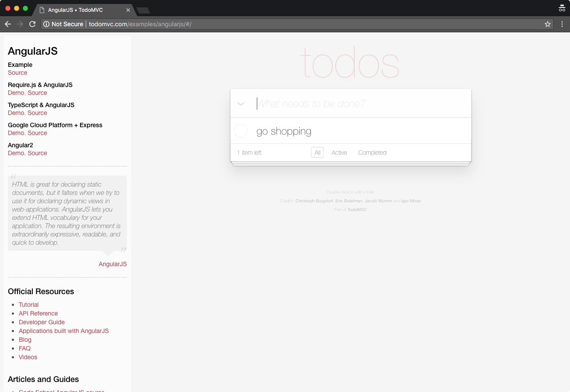This screenshot has height=392, width=570.
Task: Click the Not Secure info icon
Action: (46, 24)
